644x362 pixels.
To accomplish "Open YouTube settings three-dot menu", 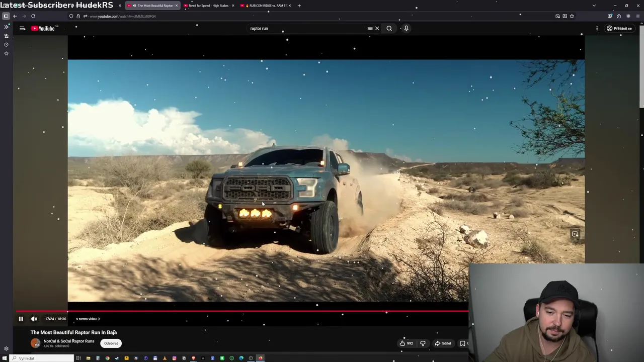I will [597, 28].
